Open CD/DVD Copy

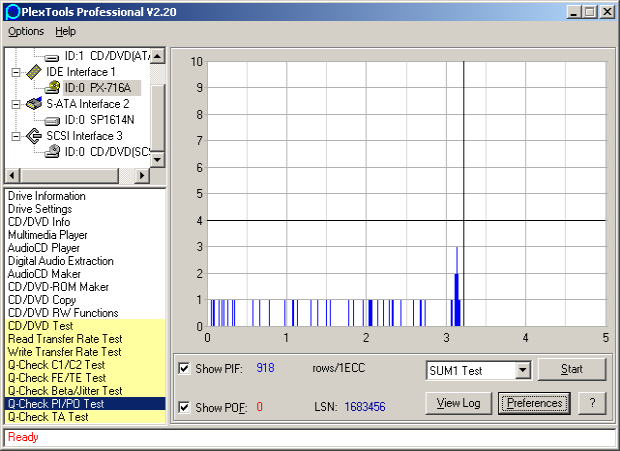pyautogui.click(x=42, y=300)
